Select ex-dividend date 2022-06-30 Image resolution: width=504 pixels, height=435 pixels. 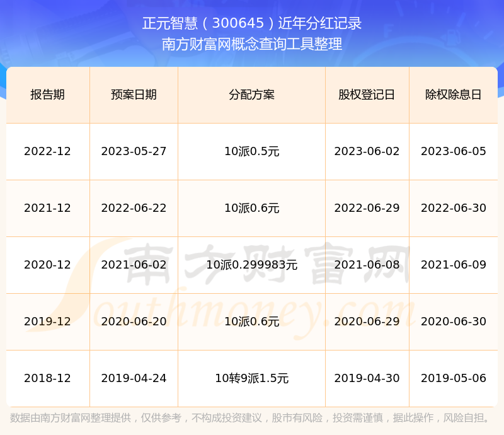pyautogui.click(x=453, y=208)
